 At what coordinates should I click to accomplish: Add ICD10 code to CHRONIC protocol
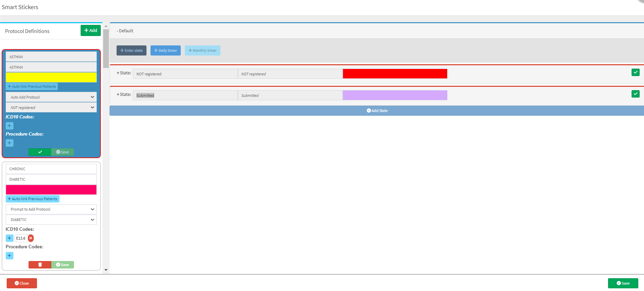point(9,238)
